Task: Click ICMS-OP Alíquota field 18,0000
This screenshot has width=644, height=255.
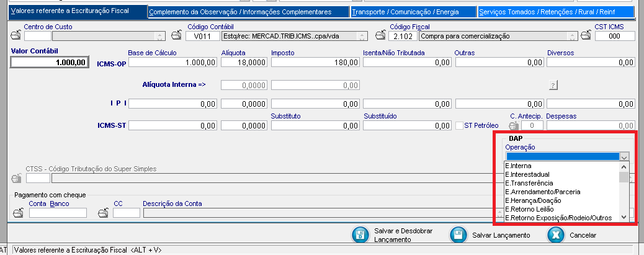Action: coord(244,63)
